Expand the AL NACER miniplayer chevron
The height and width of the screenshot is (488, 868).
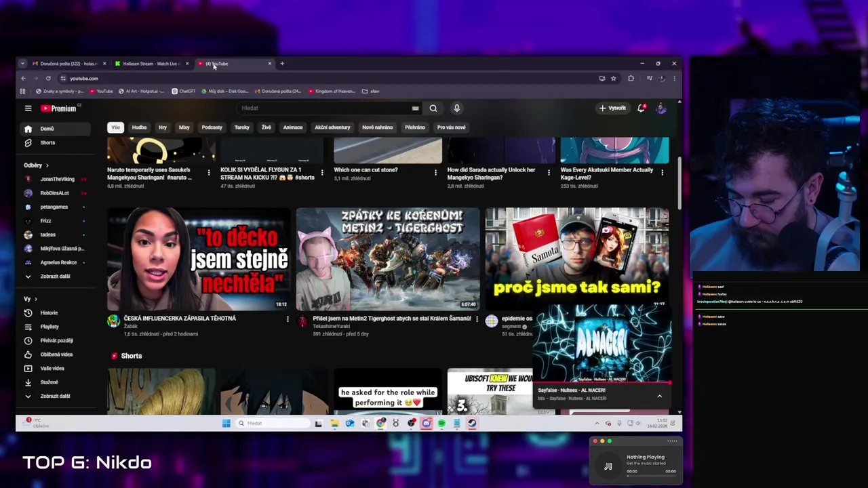(x=659, y=396)
